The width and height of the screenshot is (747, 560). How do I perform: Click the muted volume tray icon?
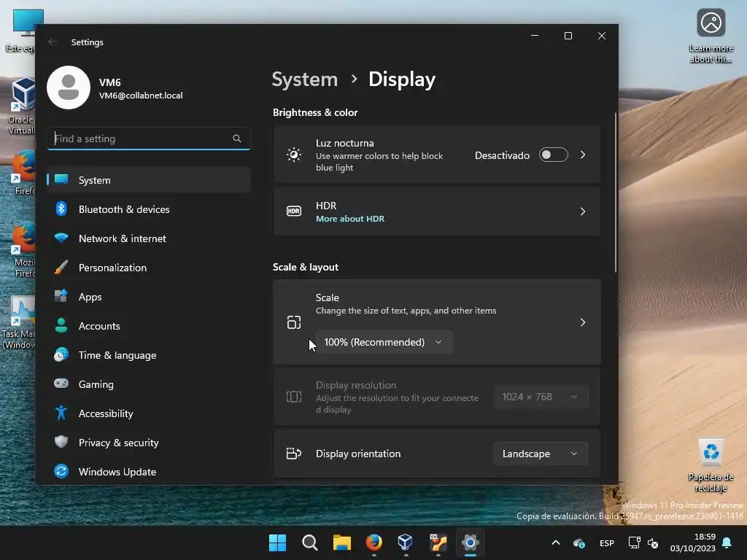[x=653, y=542]
